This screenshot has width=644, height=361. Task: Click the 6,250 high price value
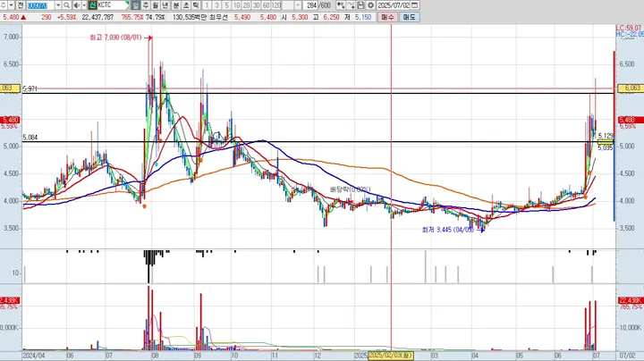point(331,17)
